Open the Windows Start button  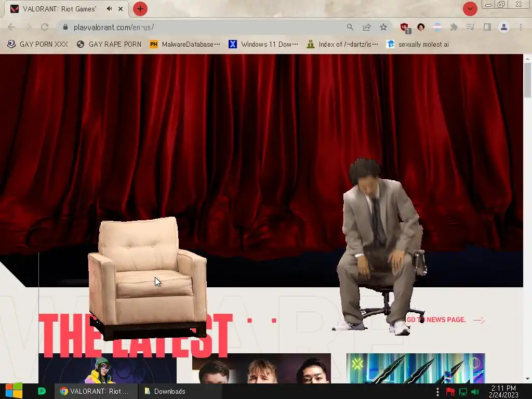[14, 391]
